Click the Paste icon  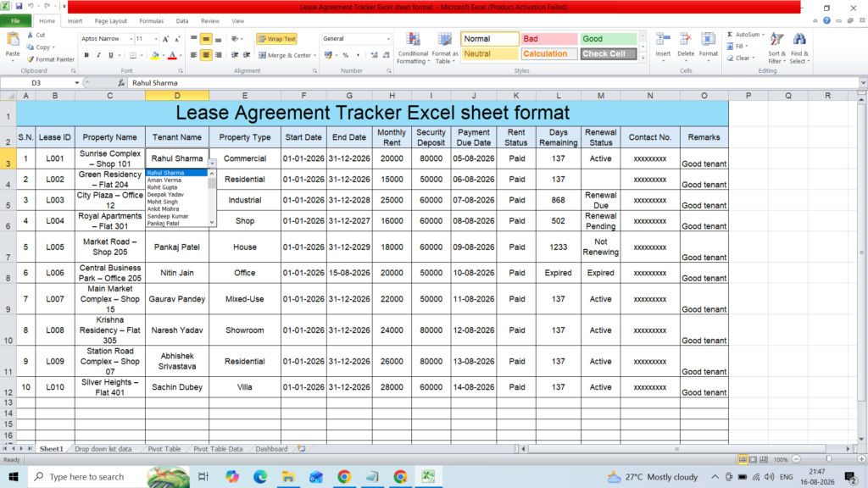(13, 40)
